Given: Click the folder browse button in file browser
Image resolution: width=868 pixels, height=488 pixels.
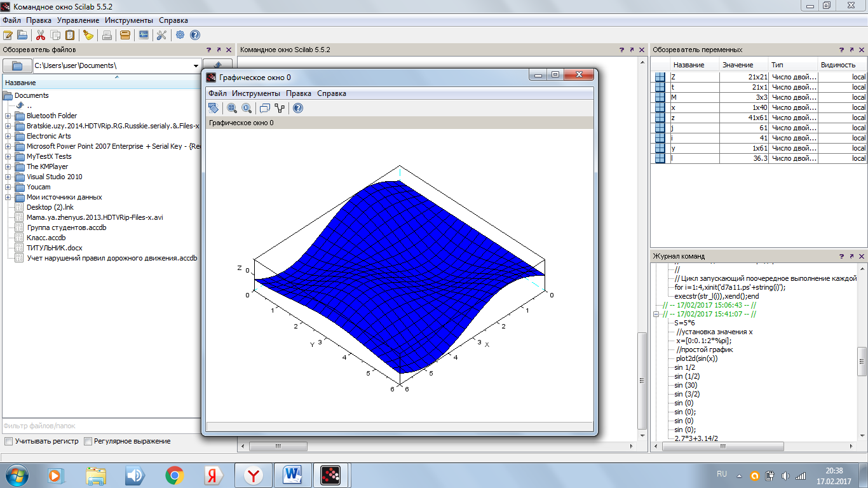Looking at the screenshot, I should [x=17, y=65].
